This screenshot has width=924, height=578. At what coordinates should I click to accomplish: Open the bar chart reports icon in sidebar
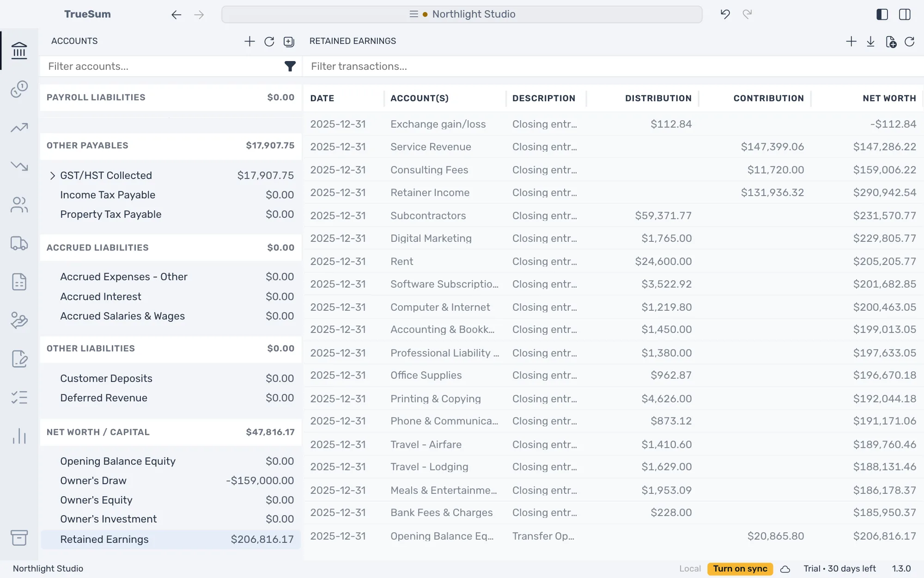click(19, 436)
